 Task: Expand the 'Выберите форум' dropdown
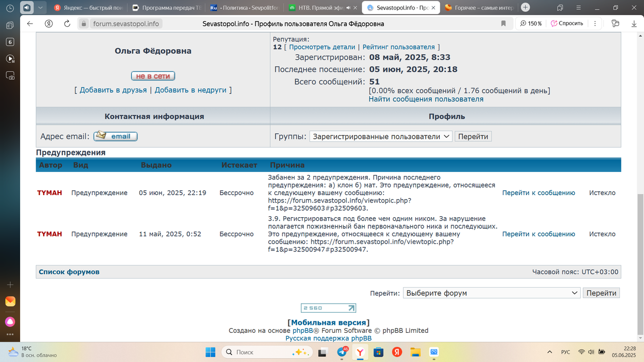492,293
